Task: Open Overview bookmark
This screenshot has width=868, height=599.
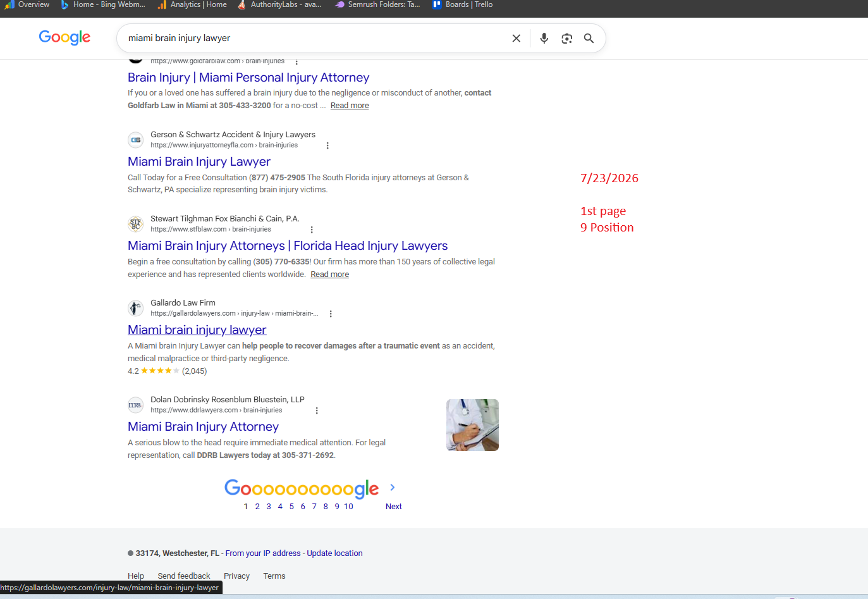Action: [27, 4]
